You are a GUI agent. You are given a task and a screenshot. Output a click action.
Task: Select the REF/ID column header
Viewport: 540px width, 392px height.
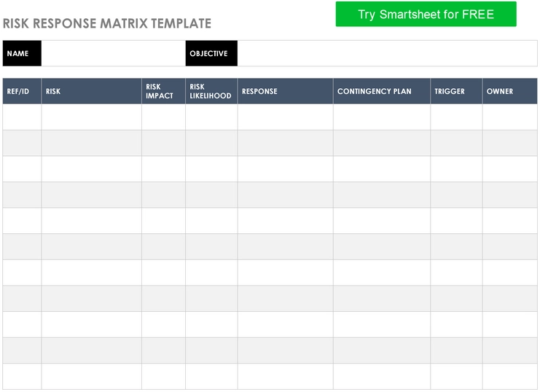coord(22,91)
